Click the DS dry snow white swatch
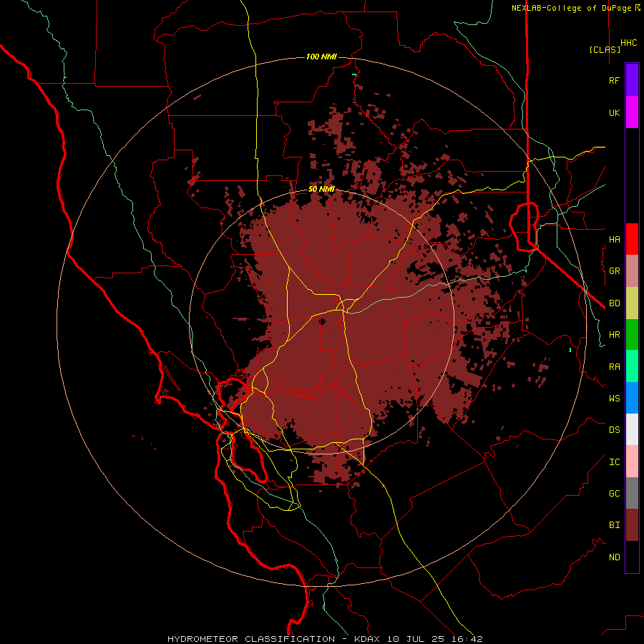This screenshot has width=644, height=644. pos(632,429)
